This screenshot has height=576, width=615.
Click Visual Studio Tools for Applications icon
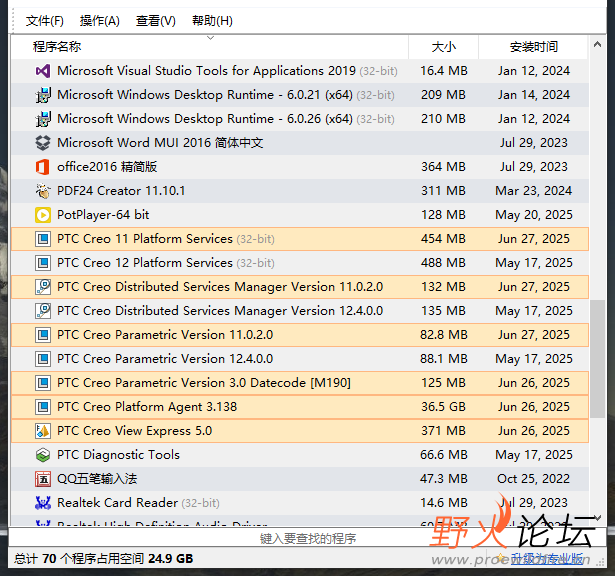(x=43, y=71)
